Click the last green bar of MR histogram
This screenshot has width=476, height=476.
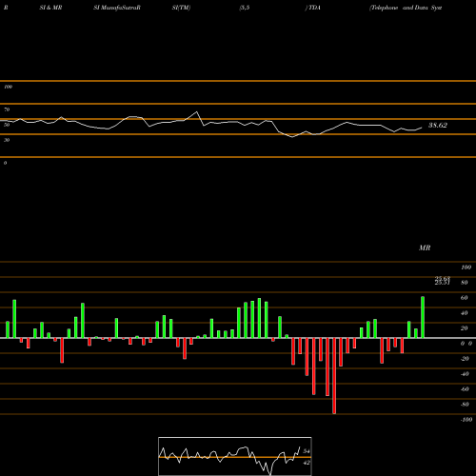tap(423, 317)
